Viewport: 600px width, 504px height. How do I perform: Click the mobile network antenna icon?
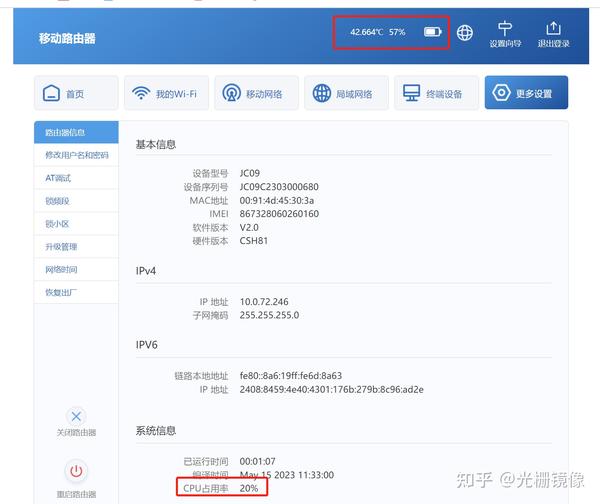232,93
